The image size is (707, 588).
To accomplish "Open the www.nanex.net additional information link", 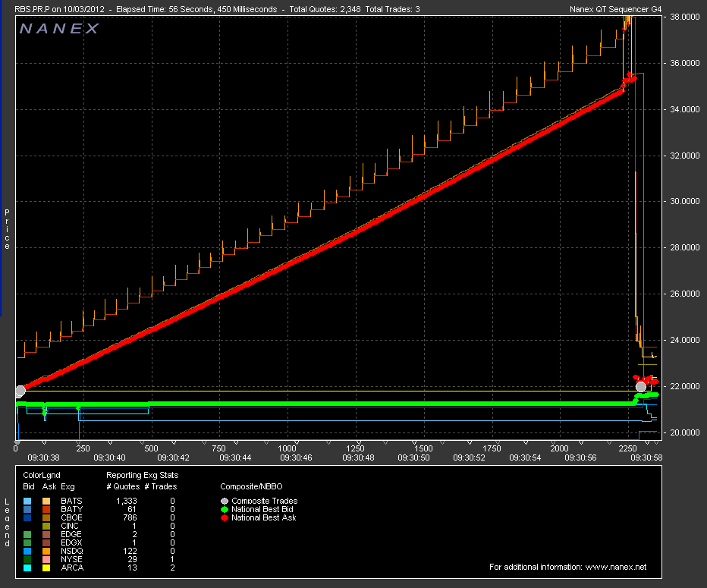I will 615,567.
